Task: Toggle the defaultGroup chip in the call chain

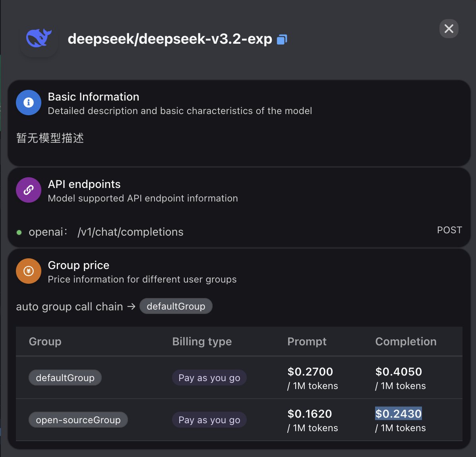Action: click(176, 306)
